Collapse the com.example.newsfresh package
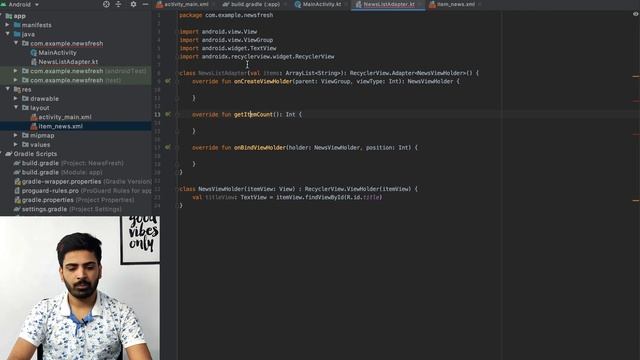The width and height of the screenshot is (640, 360). pyautogui.click(x=16, y=43)
